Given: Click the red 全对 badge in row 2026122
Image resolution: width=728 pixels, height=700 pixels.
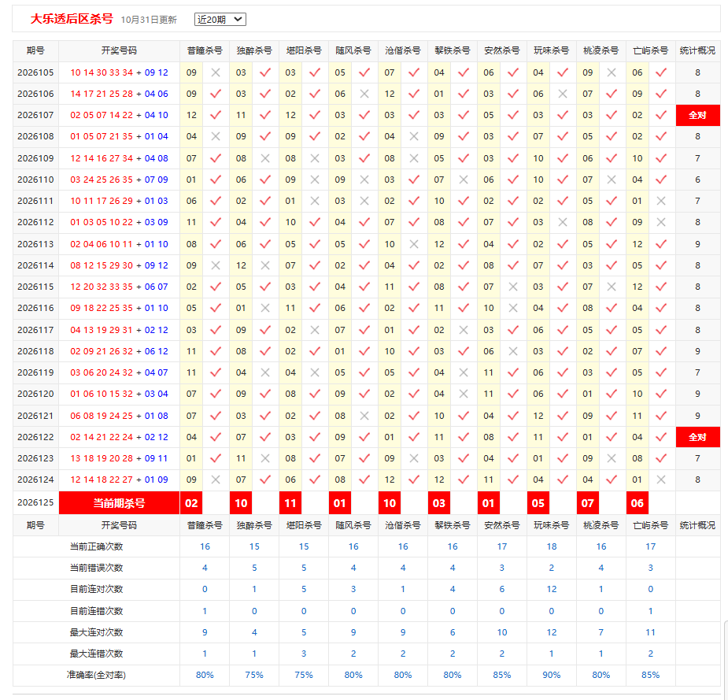Looking at the screenshot, I should [697, 437].
